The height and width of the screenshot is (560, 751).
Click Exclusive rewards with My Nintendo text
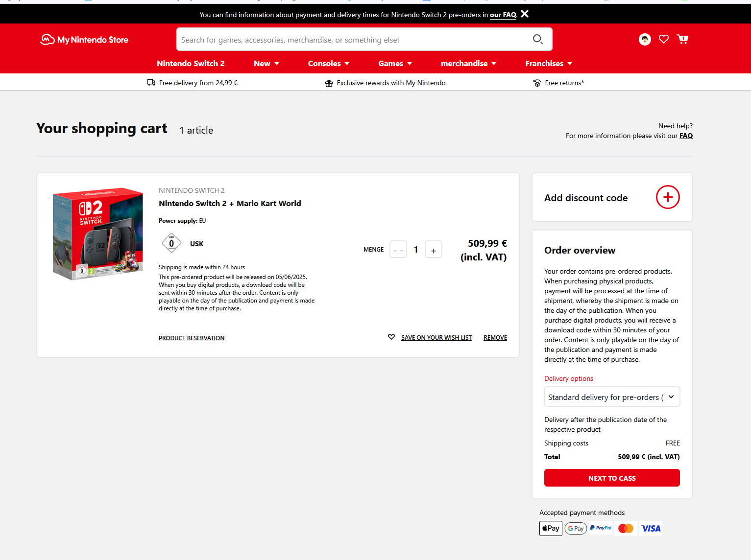click(391, 83)
